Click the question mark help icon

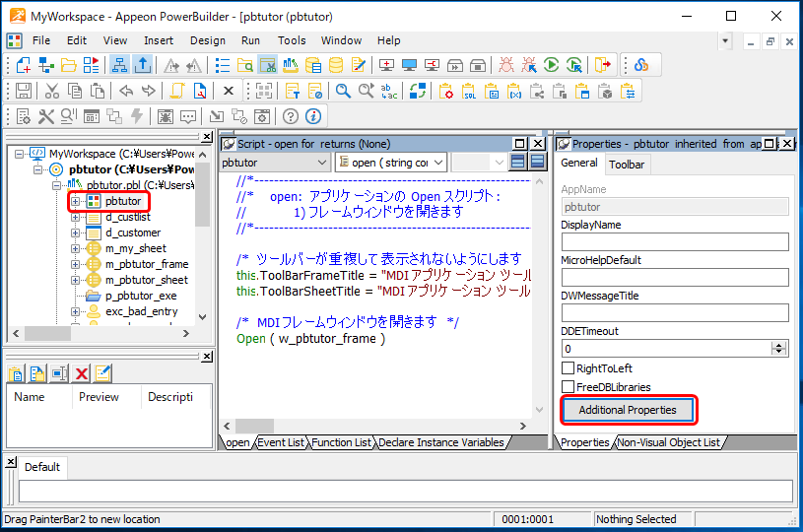pos(291,116)
